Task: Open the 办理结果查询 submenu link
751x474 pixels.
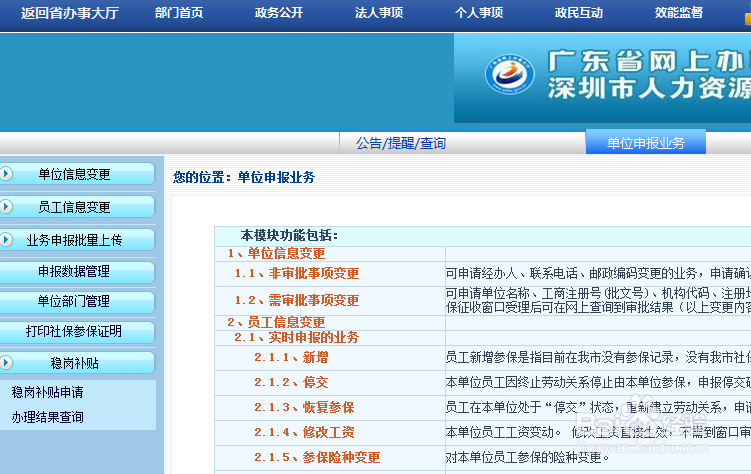Action: pos(47,418)
